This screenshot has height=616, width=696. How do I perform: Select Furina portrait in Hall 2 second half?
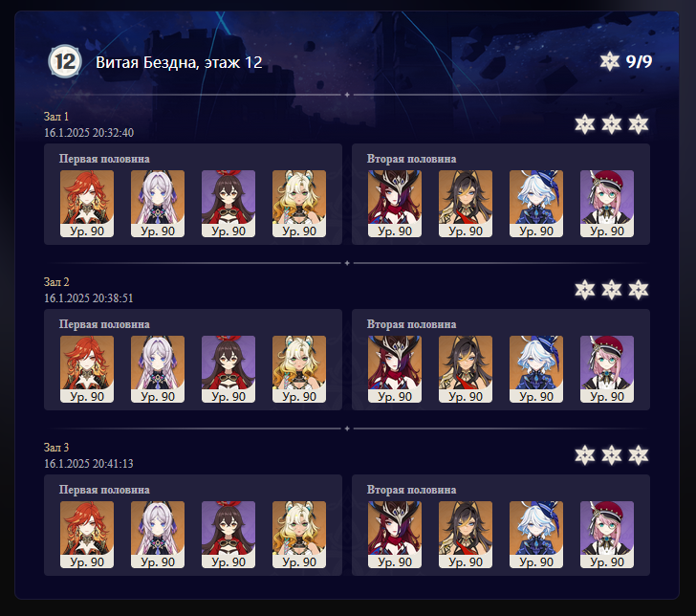click(x=536, y=369)
